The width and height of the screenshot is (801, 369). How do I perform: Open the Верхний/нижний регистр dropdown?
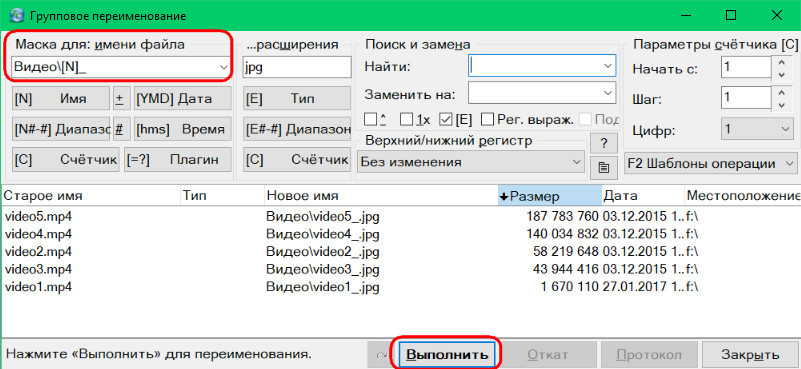coord(470,162)
